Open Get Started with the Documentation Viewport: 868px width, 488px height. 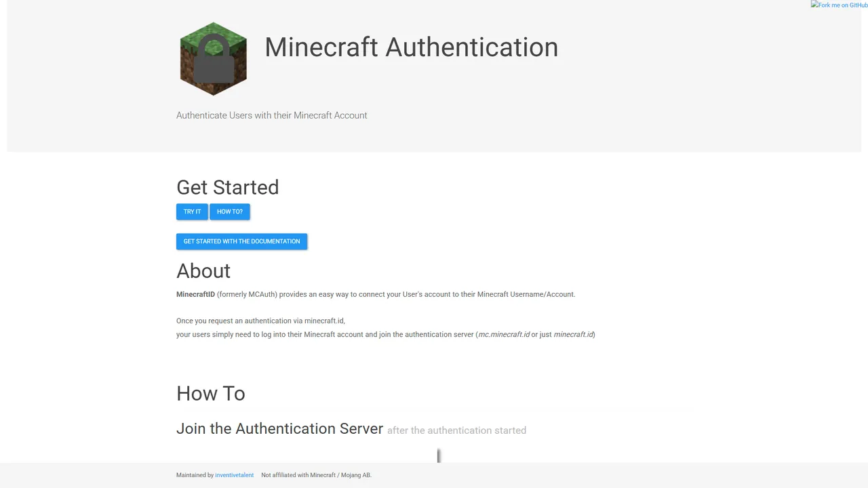click(241, 241)
